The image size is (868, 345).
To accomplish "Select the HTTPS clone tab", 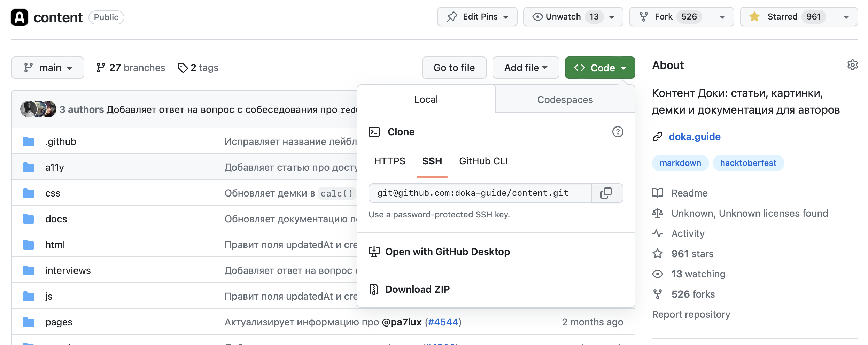I will 389,161.
